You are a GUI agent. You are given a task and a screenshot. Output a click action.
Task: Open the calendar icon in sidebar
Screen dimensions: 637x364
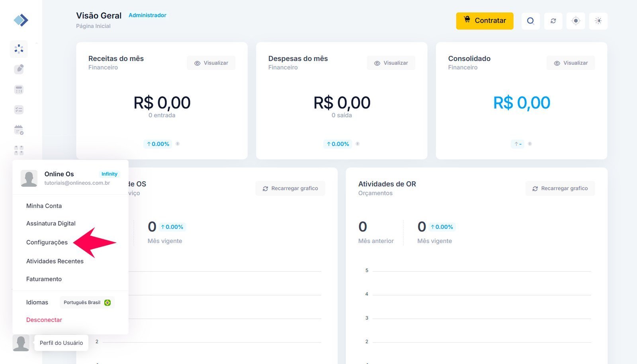(x=19, y=130)
